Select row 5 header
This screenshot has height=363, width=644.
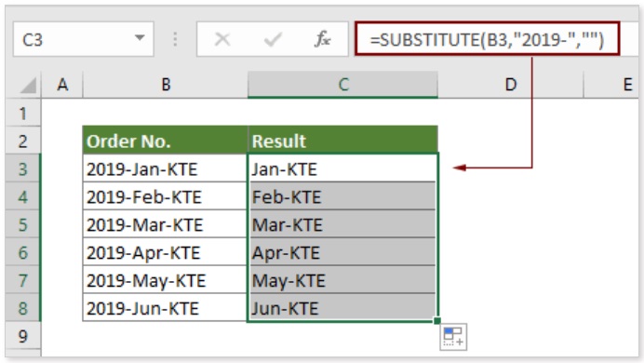[x=23, y=224]
